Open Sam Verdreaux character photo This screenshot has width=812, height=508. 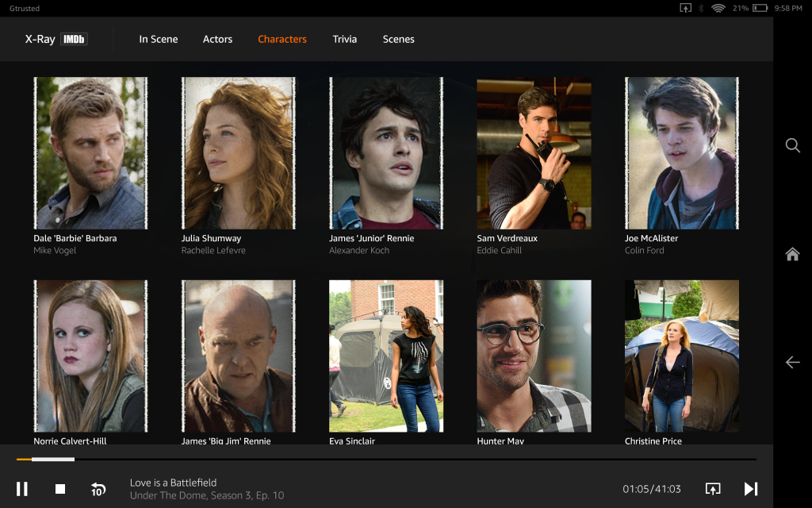click(x=534, y=153)
